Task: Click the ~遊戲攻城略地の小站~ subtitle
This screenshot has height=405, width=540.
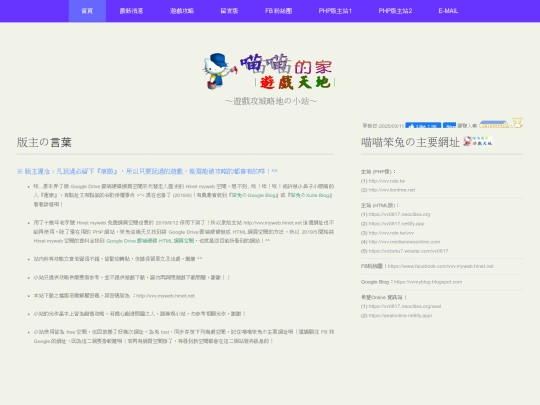Action: click(x=271, y=101)
